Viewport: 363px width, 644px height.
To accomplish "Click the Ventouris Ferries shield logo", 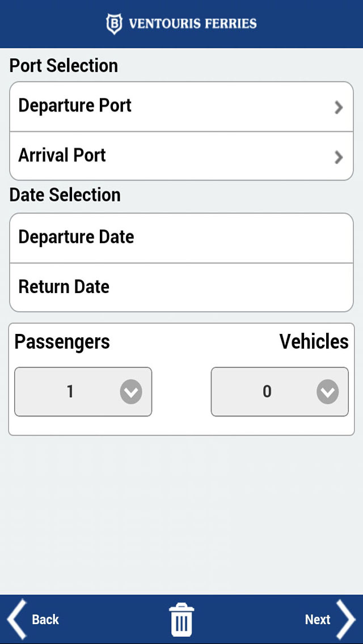I will (x=114, y=24).
